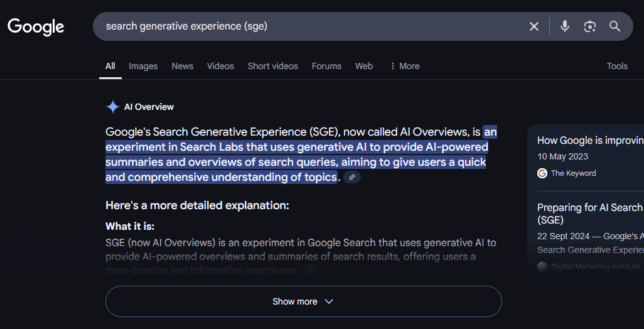644x329 pixels.
Task: Switch to the Images tab
Action: [143, 66]
